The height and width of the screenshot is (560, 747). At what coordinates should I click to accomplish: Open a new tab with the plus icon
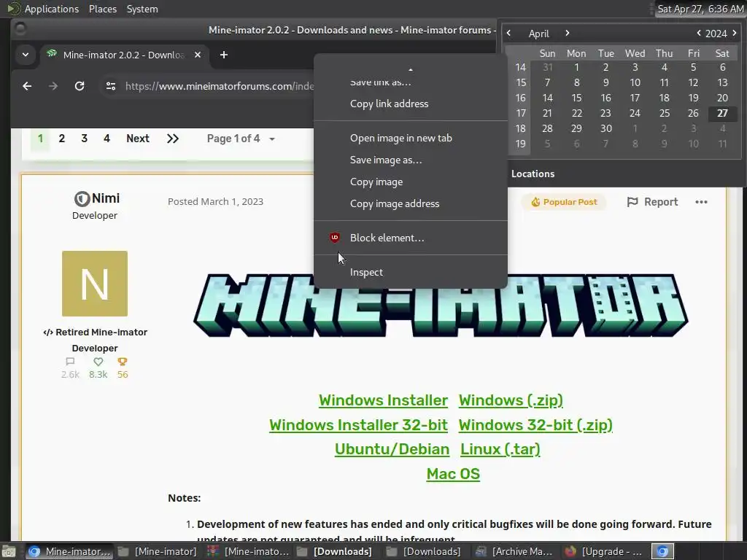[223, 55]
